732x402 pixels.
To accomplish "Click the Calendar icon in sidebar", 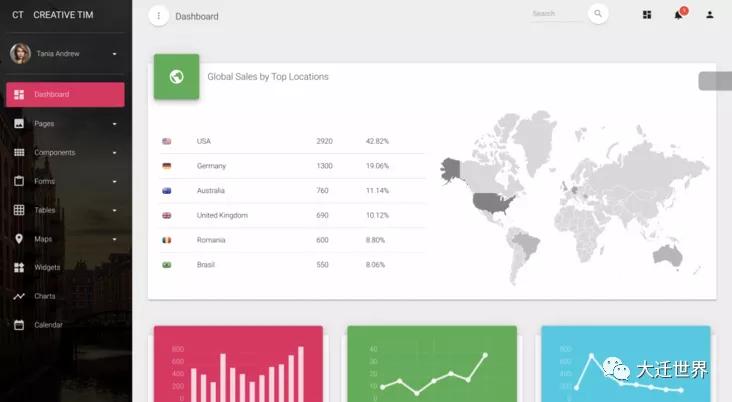I will pyautogui.click(x=19, y=325).
